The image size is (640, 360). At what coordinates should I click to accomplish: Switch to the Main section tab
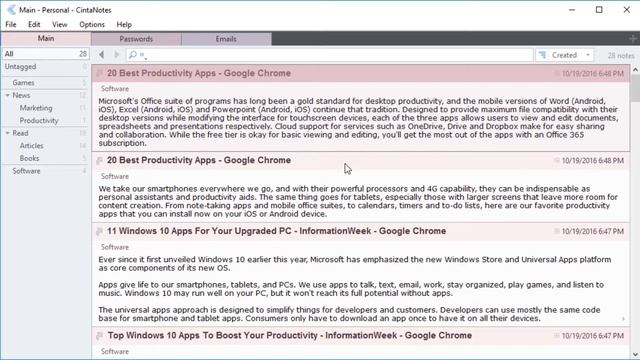tap(46, 38)
